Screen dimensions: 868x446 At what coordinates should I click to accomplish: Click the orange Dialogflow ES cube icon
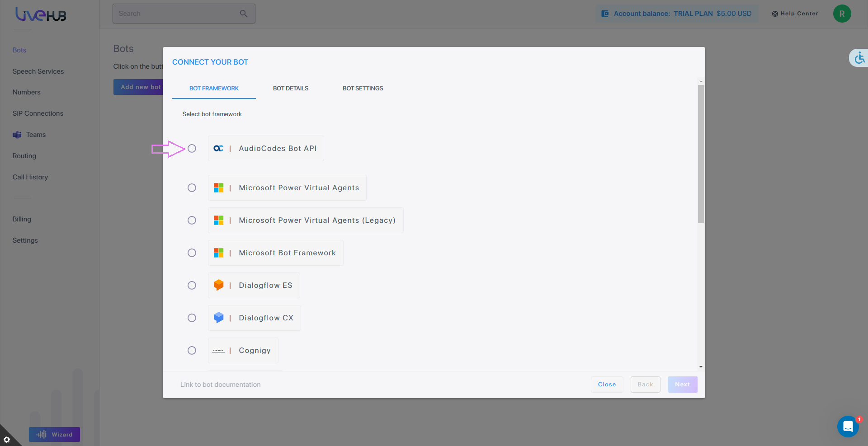click(219, 285)
